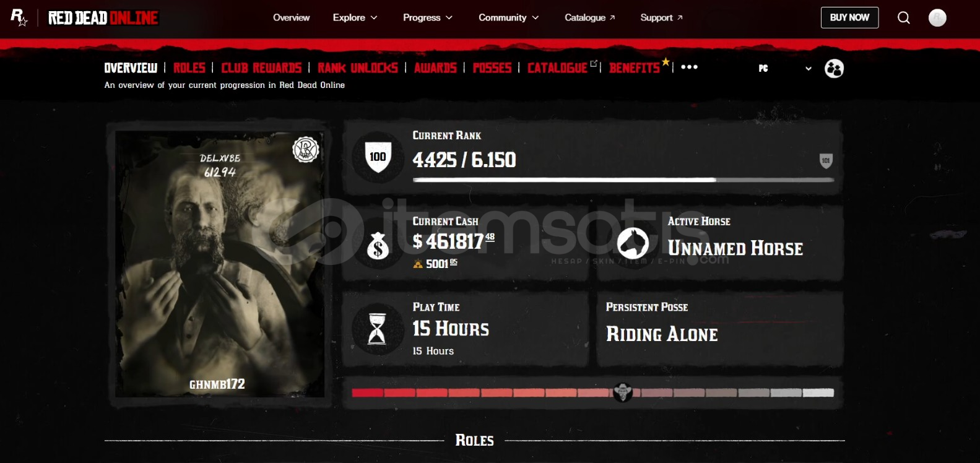Click the honor skull marker on bar
Screen dimensions: 980x463
tap(622, 392)
